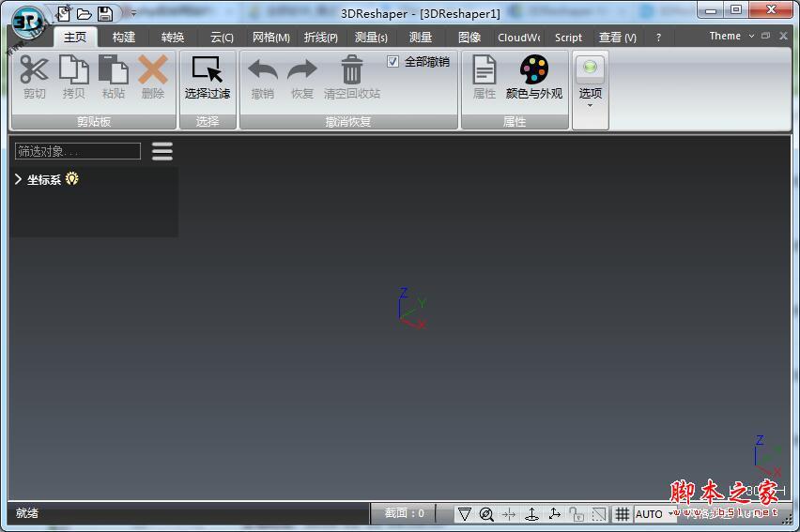800x532 pixels.
Task: Open the 查看 (V) ribbon tab
Action: click(x=617, y=38)
